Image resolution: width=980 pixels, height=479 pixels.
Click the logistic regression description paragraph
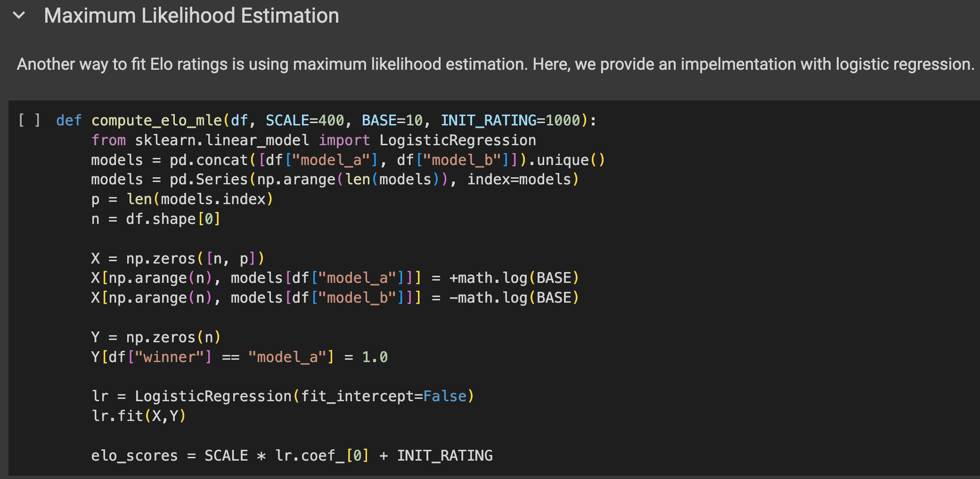[495, 64]
